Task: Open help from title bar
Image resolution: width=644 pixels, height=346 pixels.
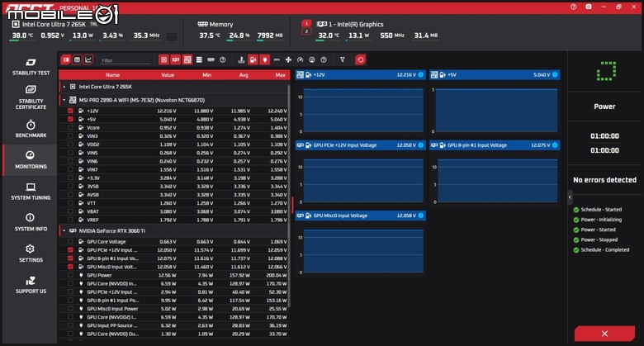Action: pyautogui.click(x=573, y=7)
